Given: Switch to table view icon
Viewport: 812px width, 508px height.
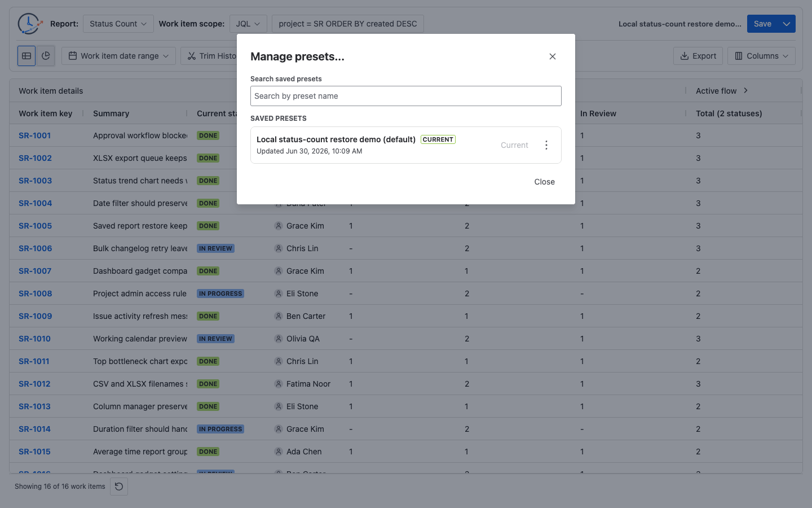Looking at the screenshot, I should [27, 56].
